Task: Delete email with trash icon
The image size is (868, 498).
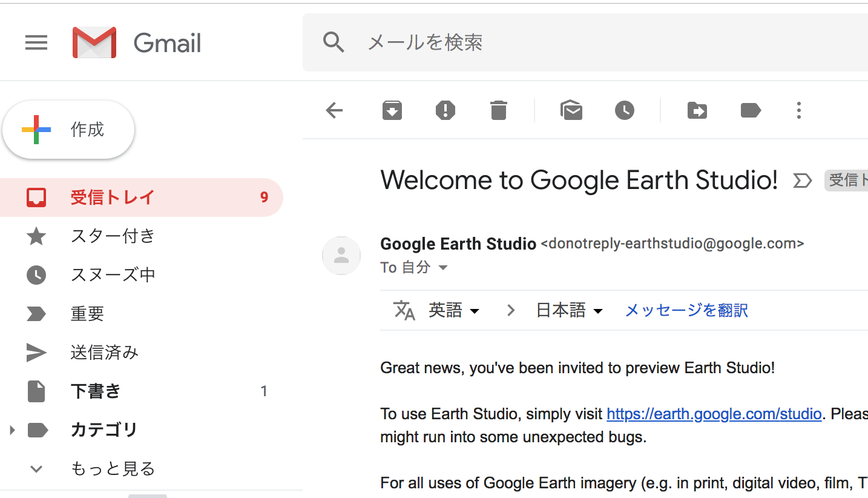Action: pos(498,110)
